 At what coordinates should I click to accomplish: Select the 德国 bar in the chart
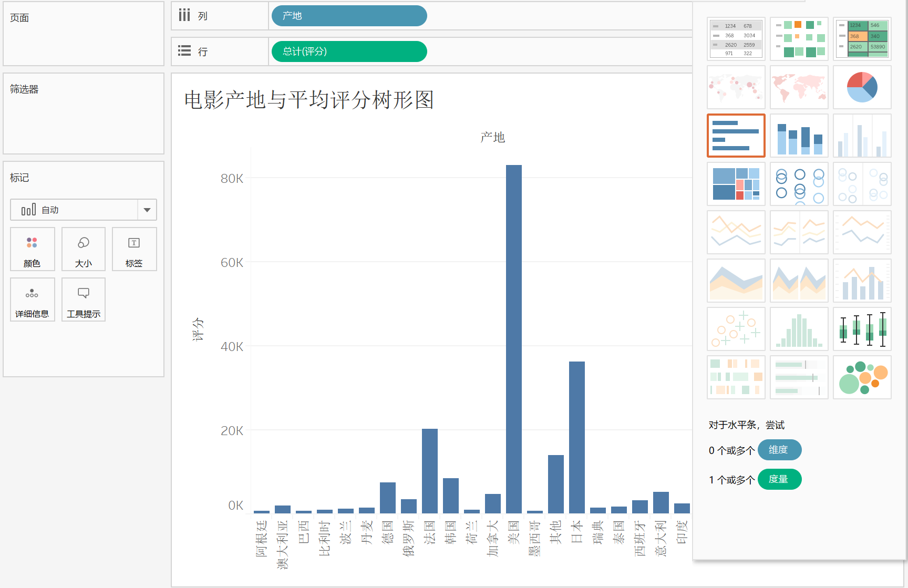tap(387, 498)
